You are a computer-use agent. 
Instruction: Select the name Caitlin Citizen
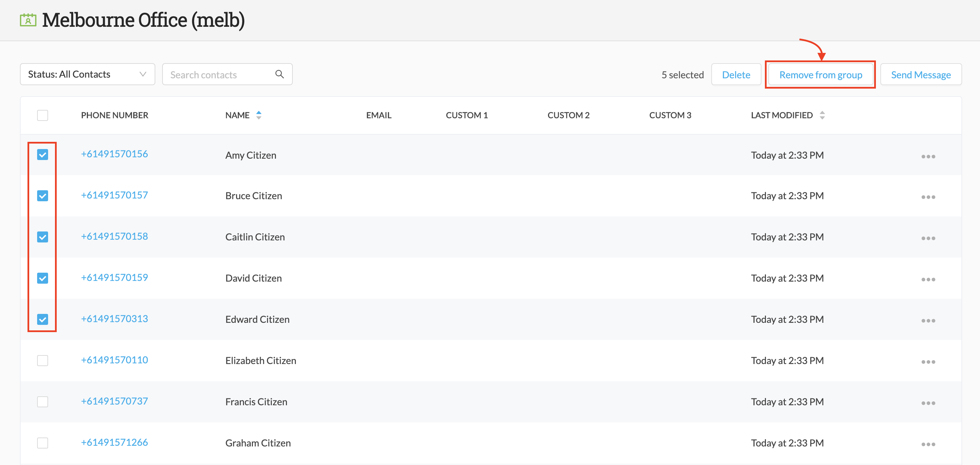point(255,237)
